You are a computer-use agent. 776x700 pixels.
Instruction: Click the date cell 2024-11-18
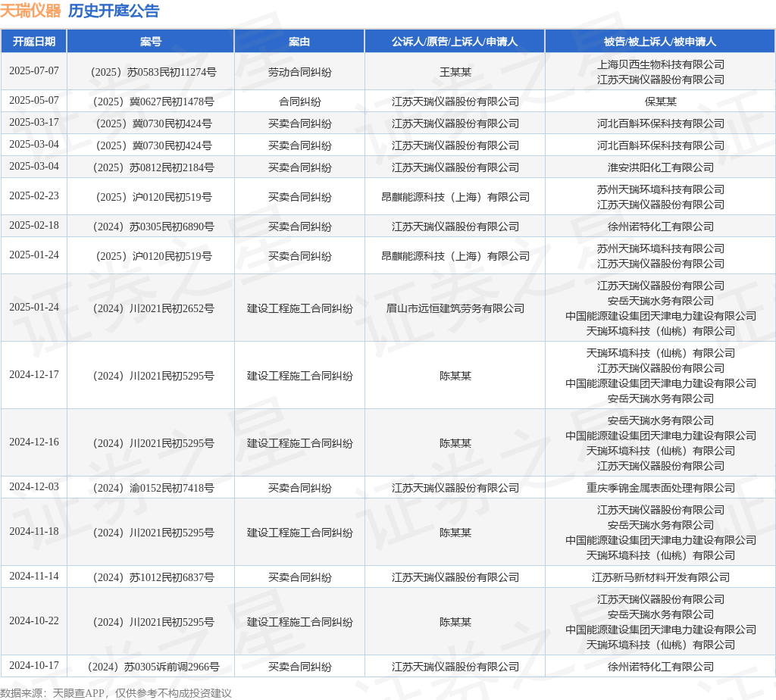tap(33, 531)
